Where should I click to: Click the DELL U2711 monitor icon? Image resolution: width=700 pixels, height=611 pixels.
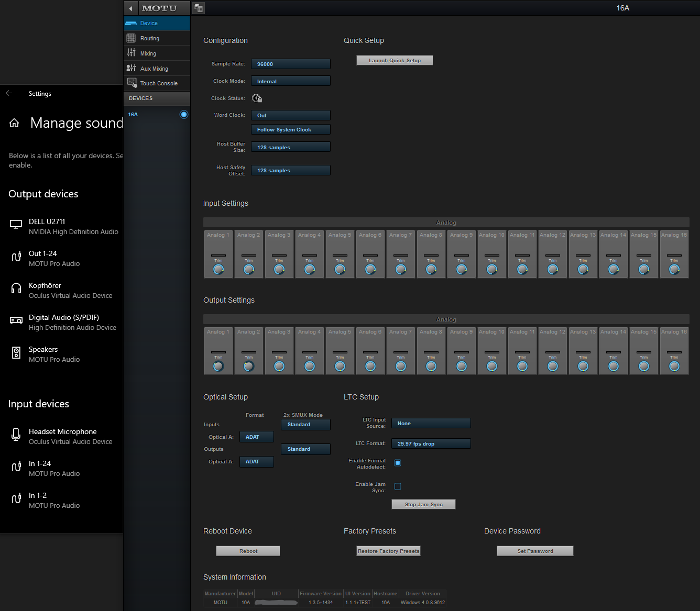click(x=16, y=225)
